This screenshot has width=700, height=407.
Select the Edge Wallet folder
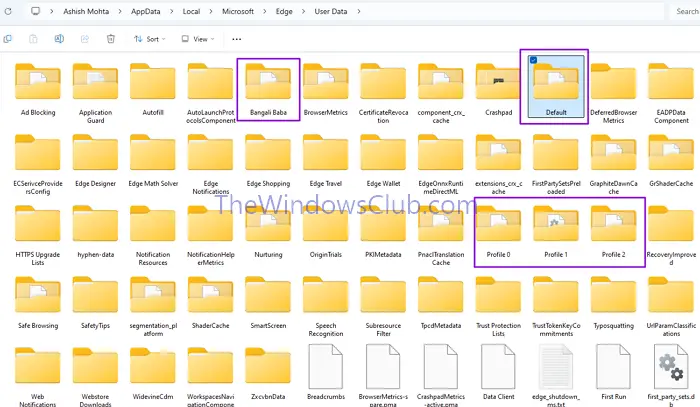click(x=383, y=160)
